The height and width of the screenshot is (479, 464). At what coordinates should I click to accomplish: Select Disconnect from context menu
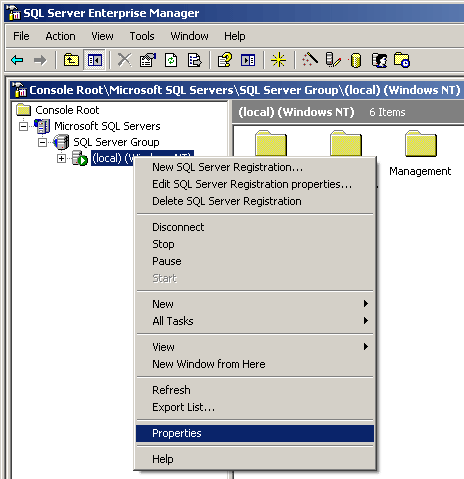[x=255, y=227]
